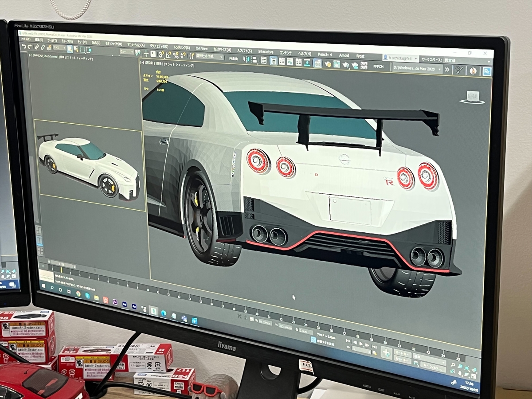The image size is (532, 399).
Task: Click the X coordinate input field
Action: pos(265,322)
